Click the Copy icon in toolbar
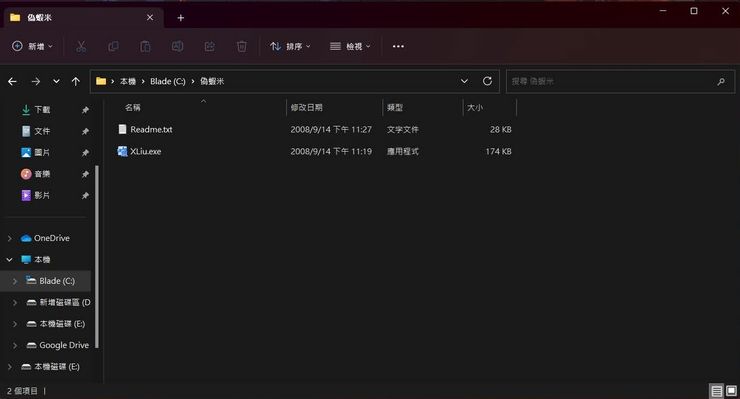The width and height of the screenshot is (740, 399). coord(113,46)
